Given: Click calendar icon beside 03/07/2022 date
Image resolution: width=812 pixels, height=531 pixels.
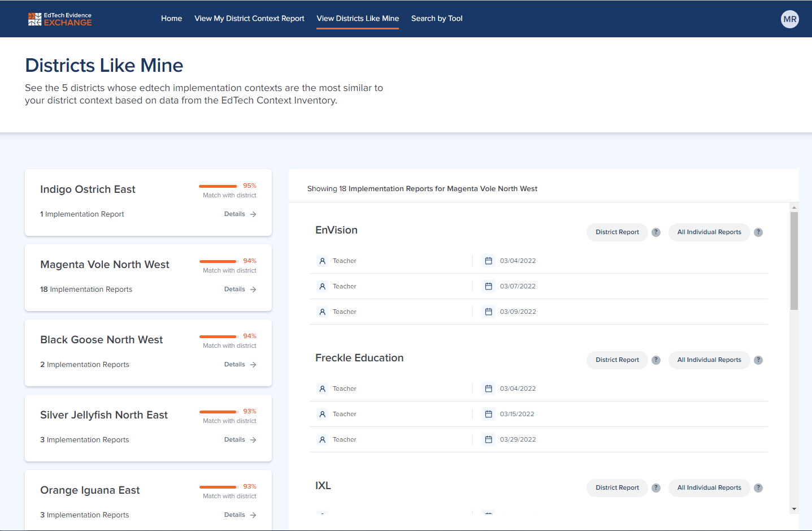Looking at the screenshot, I should pos(488,286).
